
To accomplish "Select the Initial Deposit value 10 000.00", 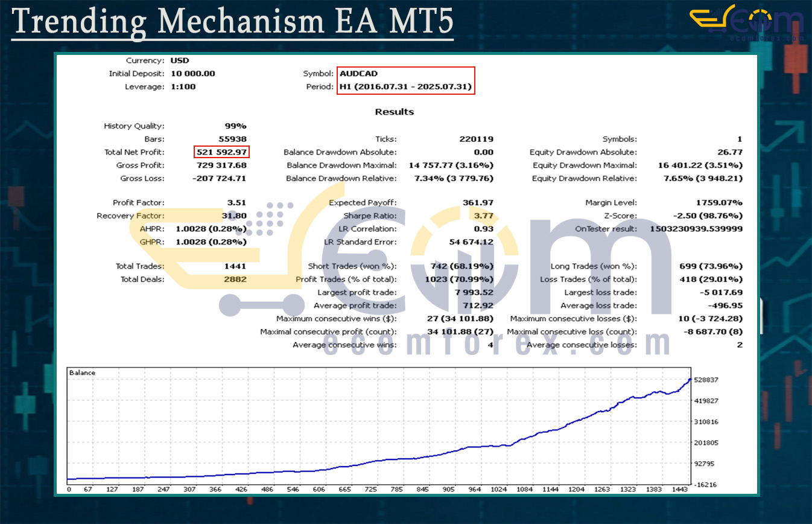I will pyautogui.click(x=192, y=74).
